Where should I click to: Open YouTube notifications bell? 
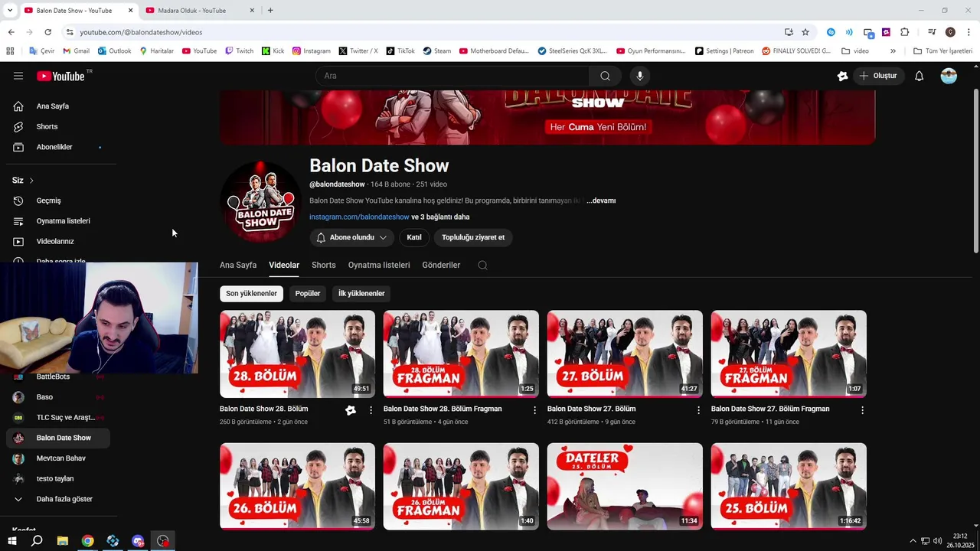pyautogui.click(x=920, y=76)
